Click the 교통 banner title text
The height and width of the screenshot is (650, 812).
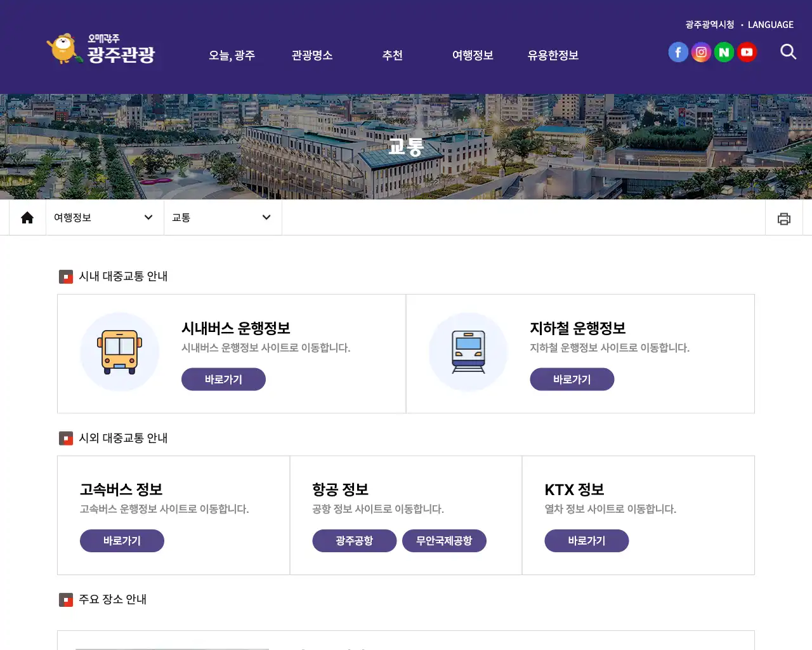(x=406, y=147)
